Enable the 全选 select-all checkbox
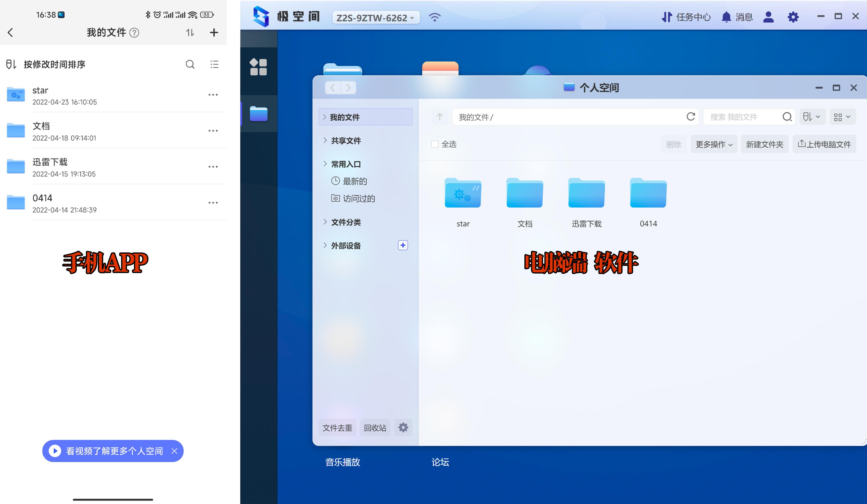The width and height of the screenshot is (867, 504). point(435,144)
